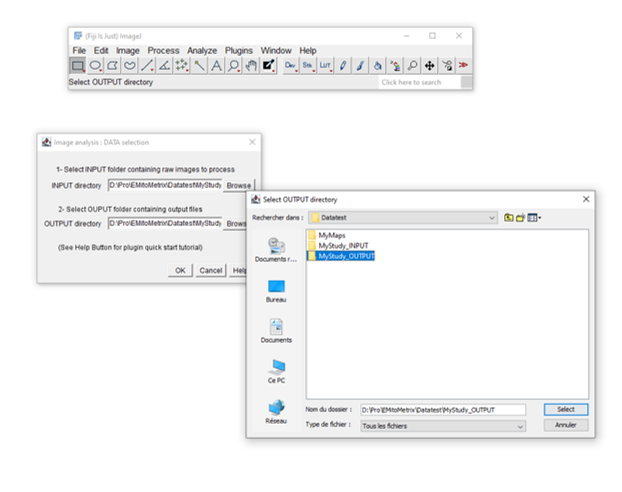The width and height of the screenshot is (622, 492).
Task: Select the Hand scrolling tool
Action: coord(251,65)
